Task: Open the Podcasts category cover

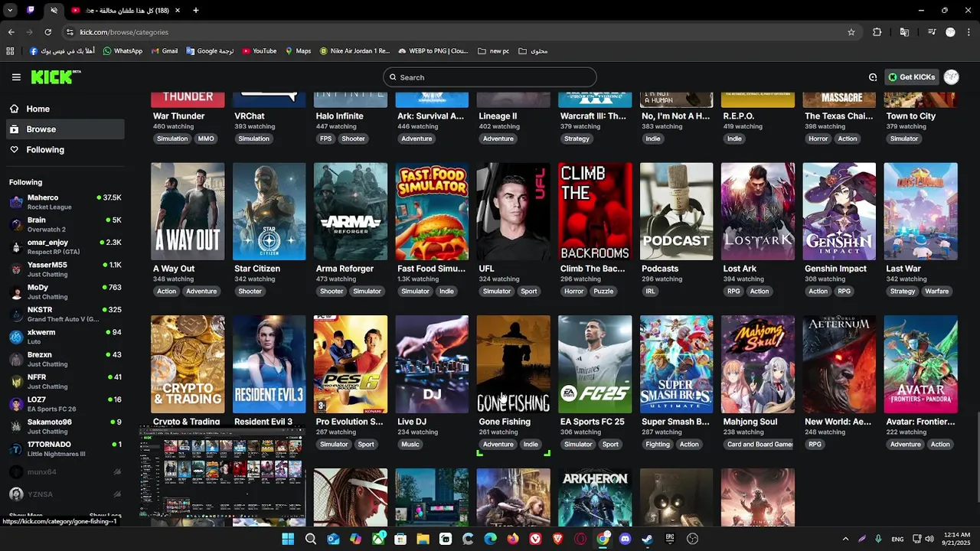Action: [x=676, y=211]
